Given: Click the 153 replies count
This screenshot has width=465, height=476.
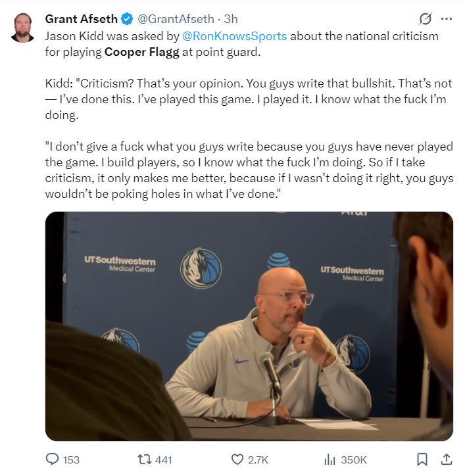Looking at the screenshot, I should 70,460.
